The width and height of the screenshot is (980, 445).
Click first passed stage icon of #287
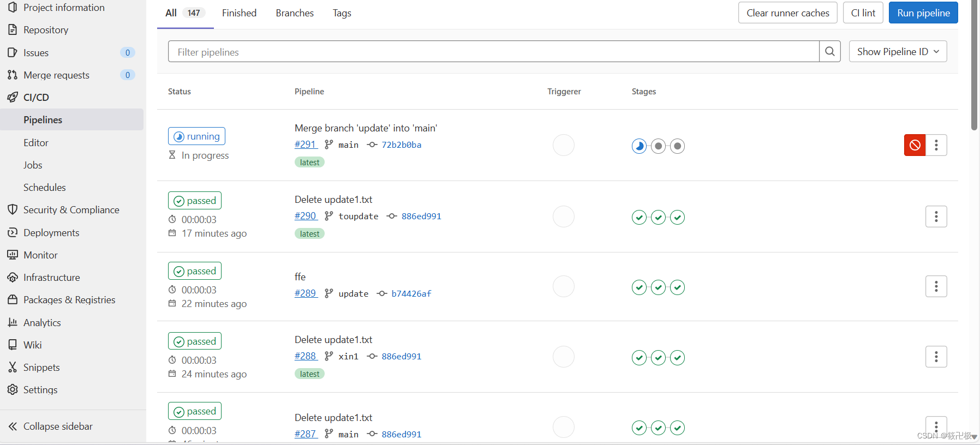click(639, 428)
